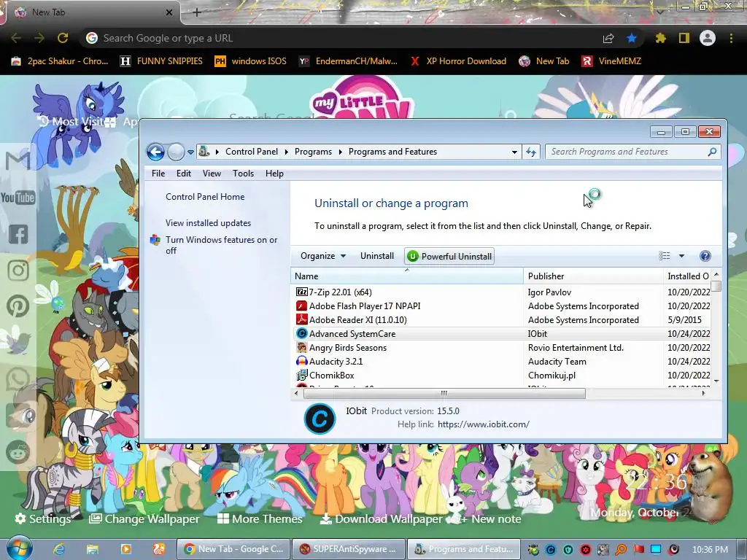This screenshot has width=747, height=560.
Task: Click the VineMEMZ bookmark
Action: [x=612, y=61]
